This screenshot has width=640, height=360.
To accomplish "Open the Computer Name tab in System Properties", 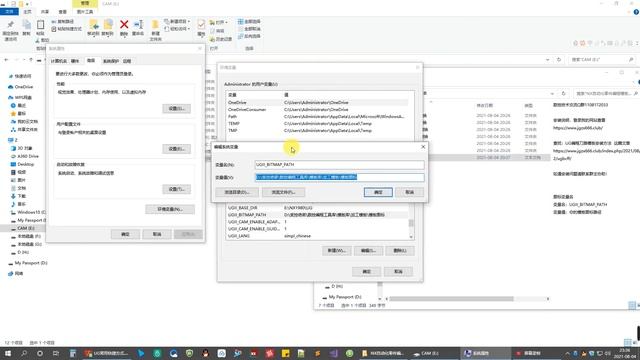I will click(58, 61).
